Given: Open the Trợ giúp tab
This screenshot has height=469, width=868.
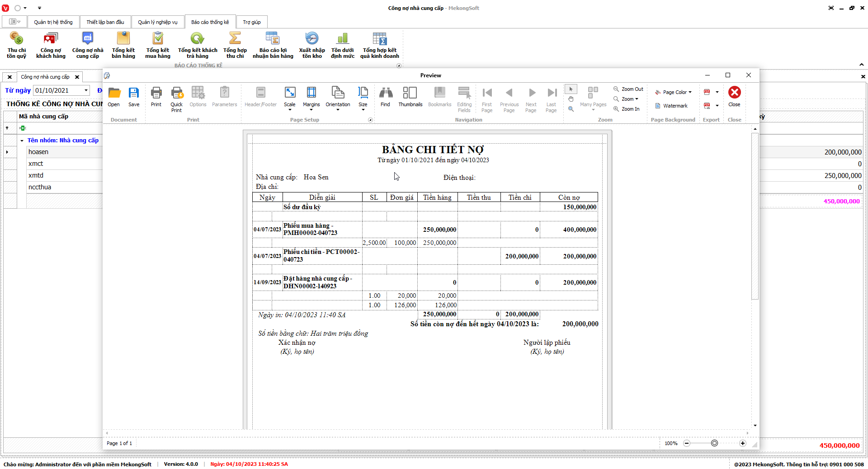Looking at the screenshot, I should pos(252,22).
